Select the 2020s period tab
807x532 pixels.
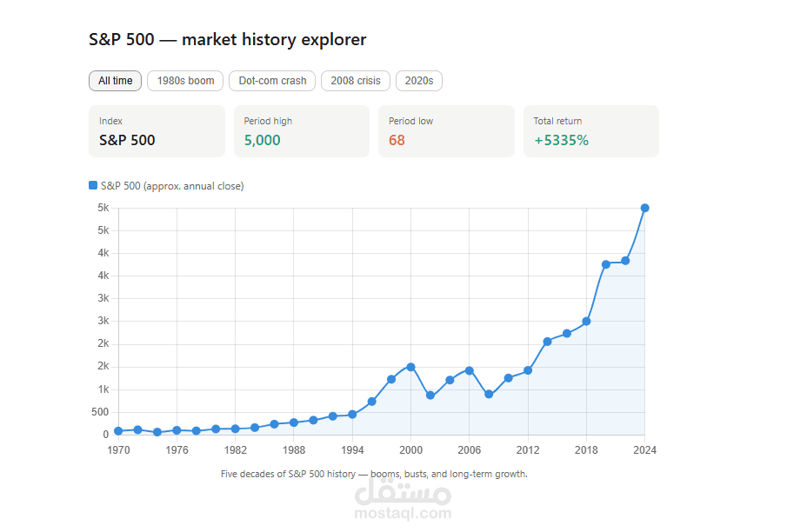[x=419, y=81]
